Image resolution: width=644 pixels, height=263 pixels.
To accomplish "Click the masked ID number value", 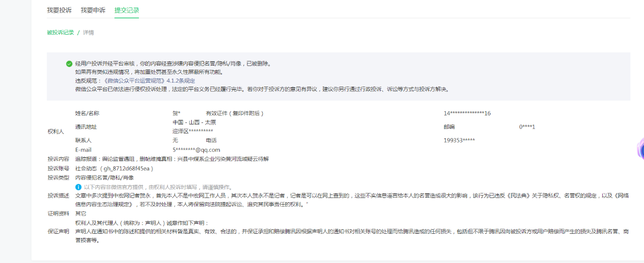I will pyautogui.click(x=467, y=113).
